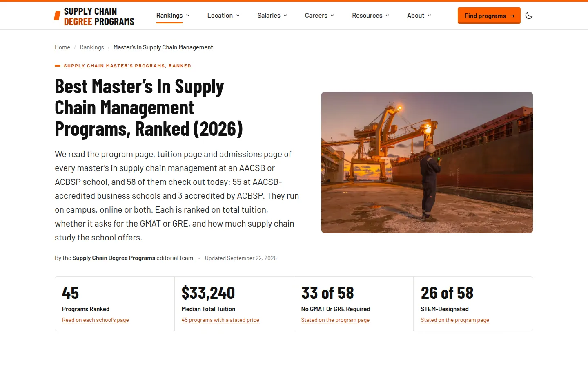This screenshot has height=368, width=588.
Task: Click 'Stated on the program page' under STEM-Designated
Action: (455, 320)
